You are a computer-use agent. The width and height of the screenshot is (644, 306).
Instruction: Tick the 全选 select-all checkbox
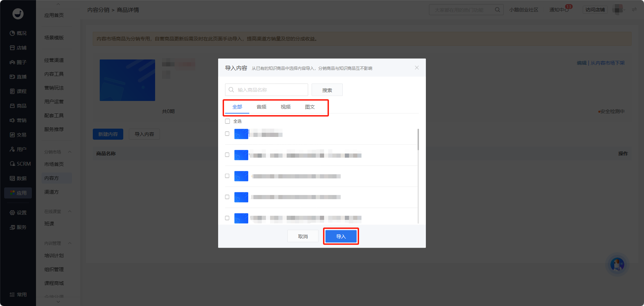click(227, 121)
